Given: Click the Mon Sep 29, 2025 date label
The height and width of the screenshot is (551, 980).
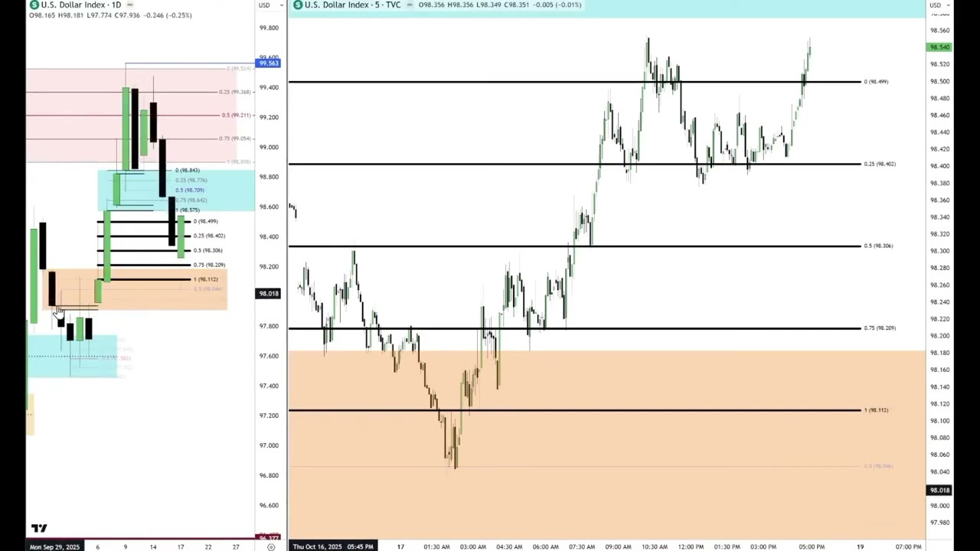Looking at the screenshot, I should (54, 546).
